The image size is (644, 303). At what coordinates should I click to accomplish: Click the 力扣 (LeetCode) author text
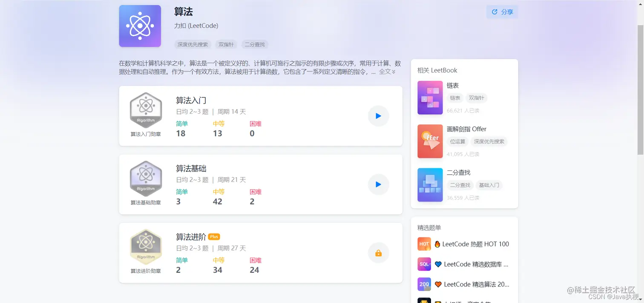point(196,26)
